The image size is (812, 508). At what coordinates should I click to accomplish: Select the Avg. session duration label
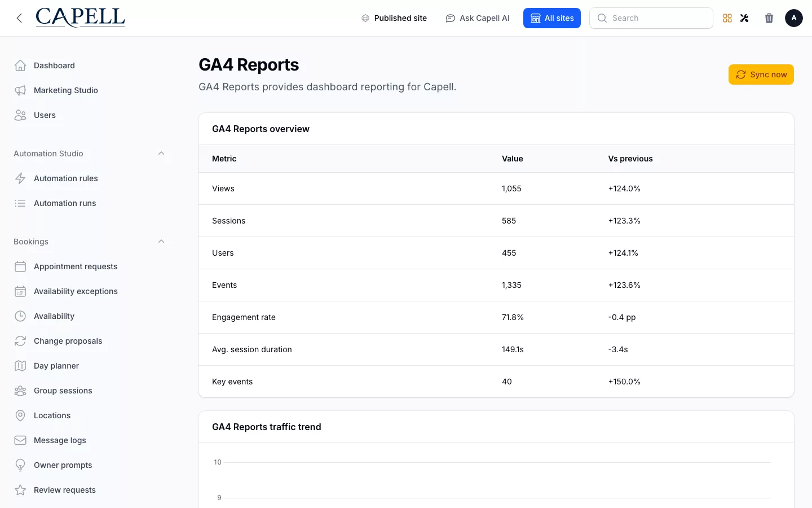point(252,349)
